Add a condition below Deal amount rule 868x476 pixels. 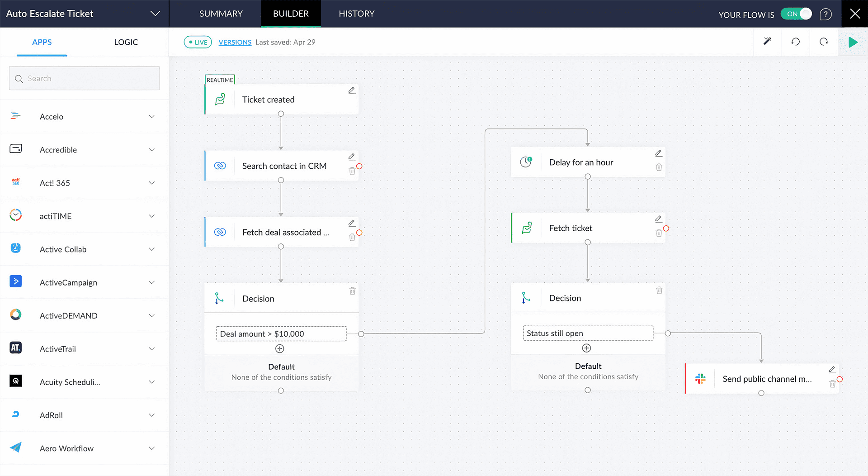point(280,348)
